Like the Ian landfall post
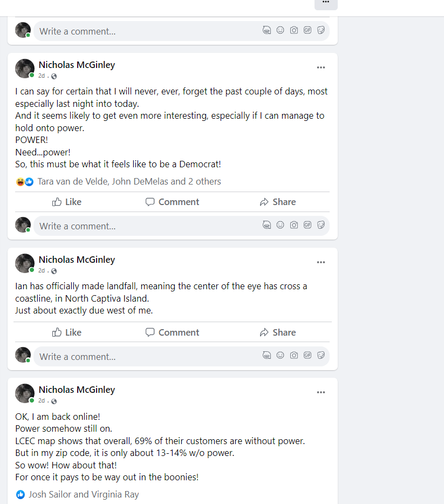This screenshot has width=444, height=504. [67, 332]
